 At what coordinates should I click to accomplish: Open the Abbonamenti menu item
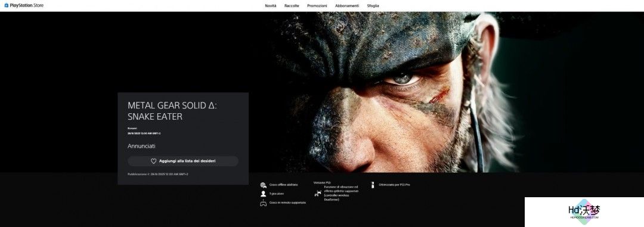pos(347,6)
